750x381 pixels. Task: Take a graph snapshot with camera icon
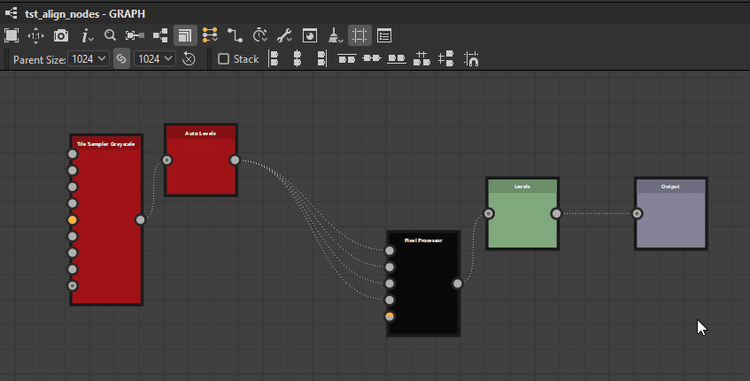click(61, 35)
